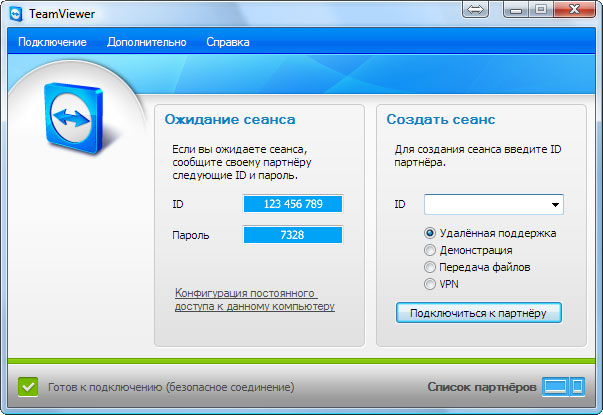Click the TeamViewer window title text
This screenshot has height=415, width=603.
pos(62,14)
